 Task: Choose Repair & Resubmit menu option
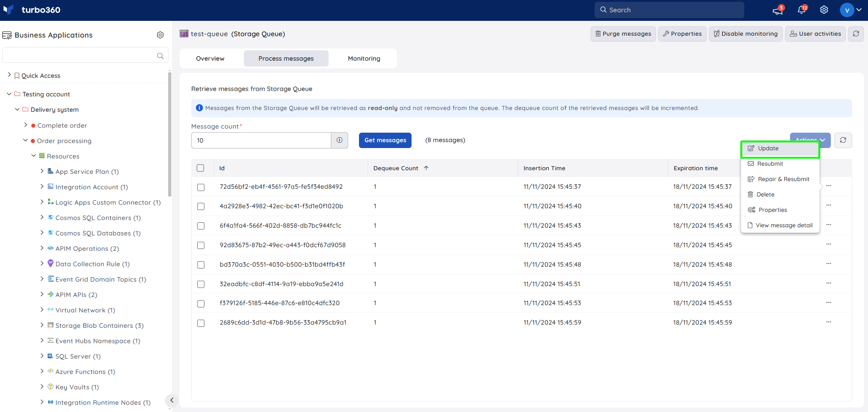pyautogui.click(x=780, y=179)
